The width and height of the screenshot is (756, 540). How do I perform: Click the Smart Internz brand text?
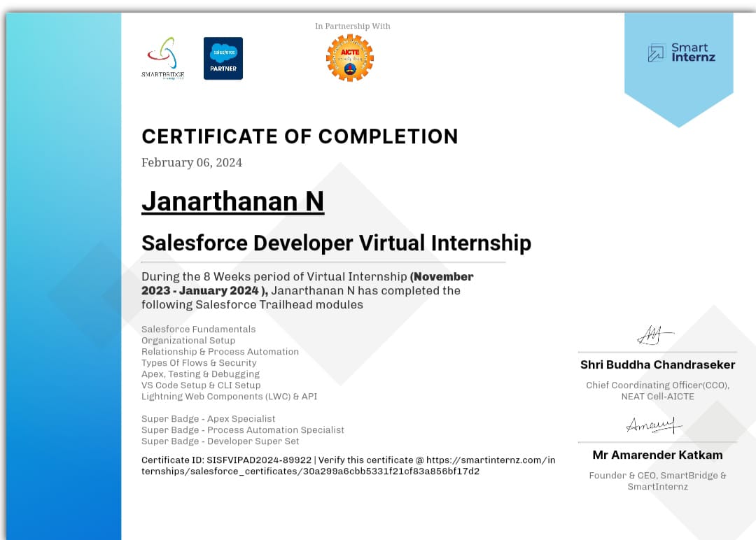pyautogui.click(x=693, y=52)
